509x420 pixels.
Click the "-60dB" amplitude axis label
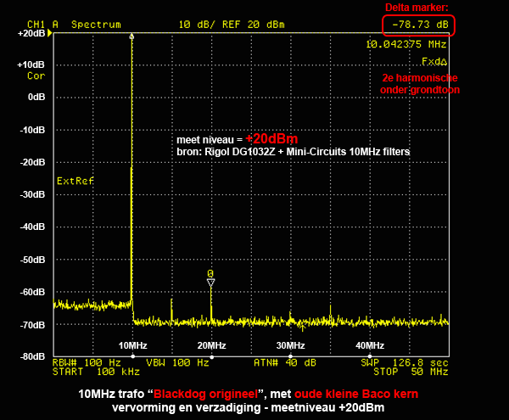click(x=32, y=292)
